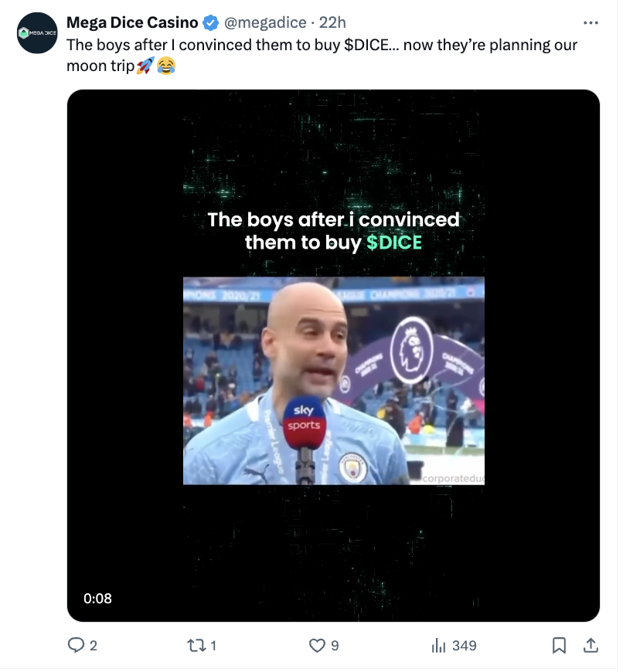This screenshot has width=623, height=672.
Task: Click the blue verified checkmark badge
Action: (x=210, y=22)
